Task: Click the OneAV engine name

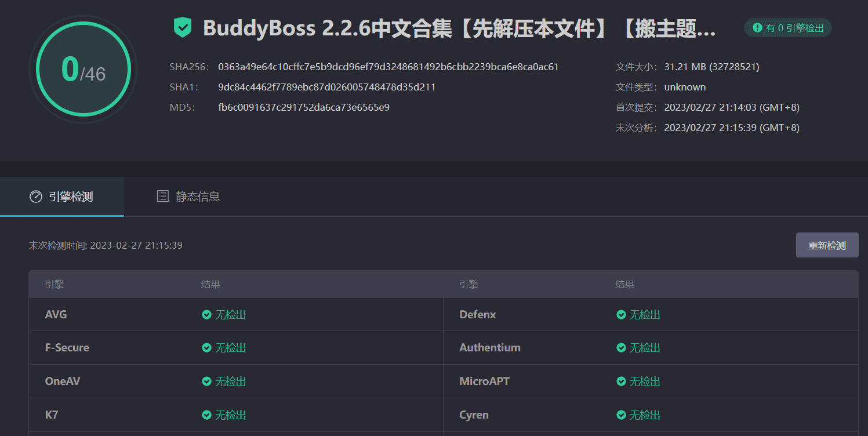Action: click(x=63, y=381)
